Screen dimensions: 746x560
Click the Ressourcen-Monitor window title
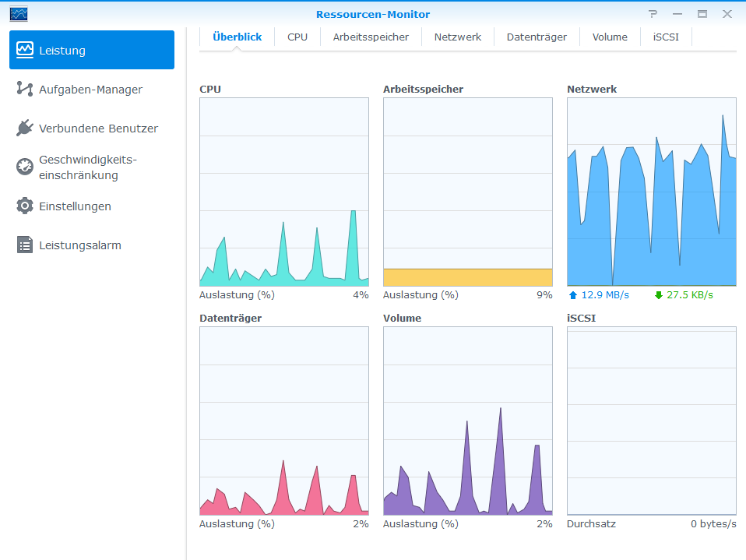[x=373, y=14]
